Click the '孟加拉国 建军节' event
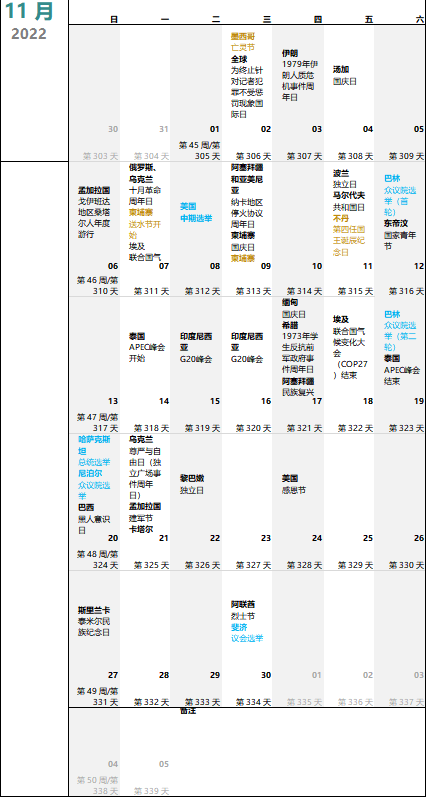426x798 pixels. click(145, 512)
